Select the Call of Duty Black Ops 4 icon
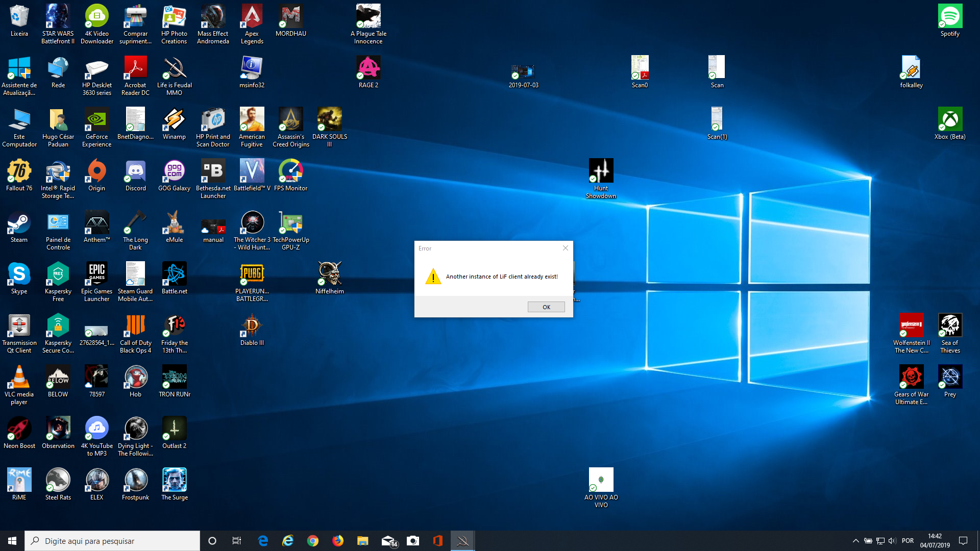 point(136,334)
